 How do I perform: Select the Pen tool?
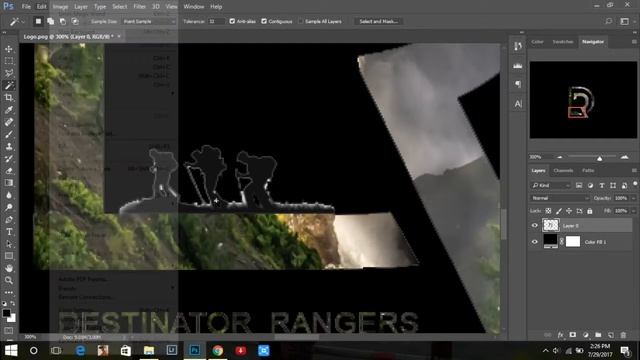click(9, 220)
